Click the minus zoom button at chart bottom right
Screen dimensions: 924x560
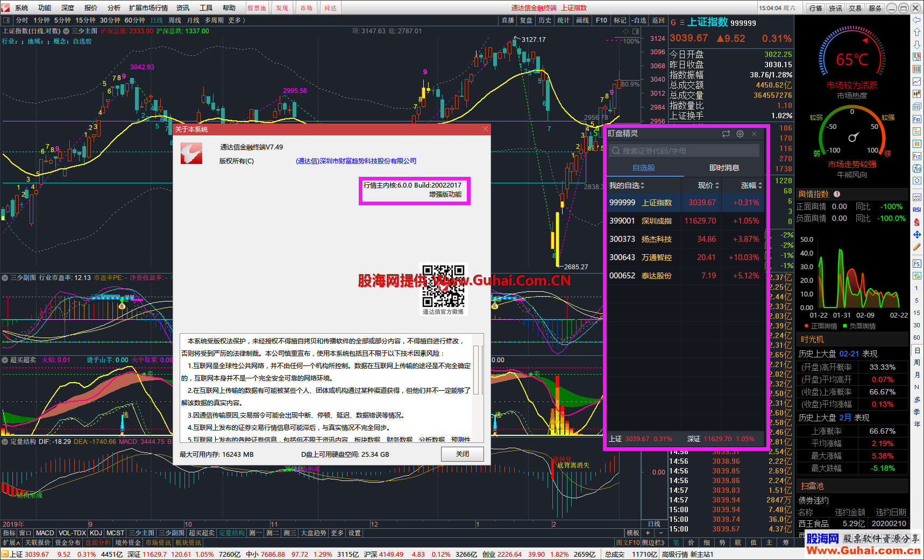point(661,533)
